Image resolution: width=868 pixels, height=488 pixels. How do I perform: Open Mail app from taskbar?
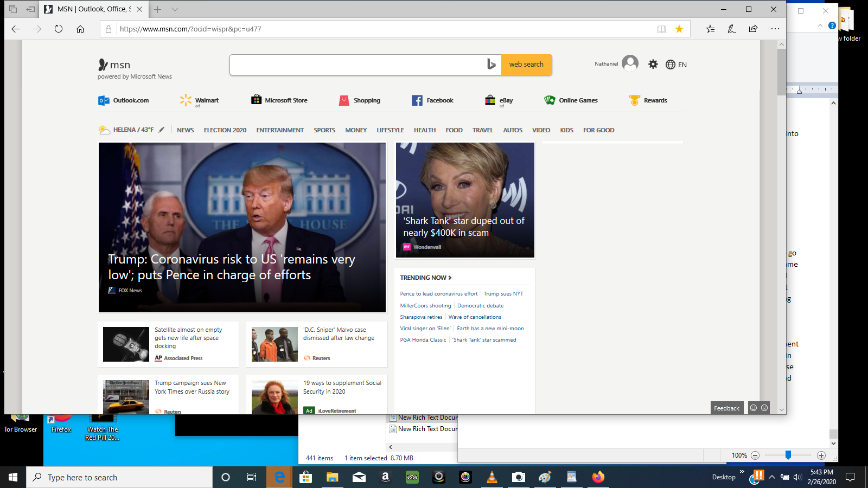pos(359,477)
